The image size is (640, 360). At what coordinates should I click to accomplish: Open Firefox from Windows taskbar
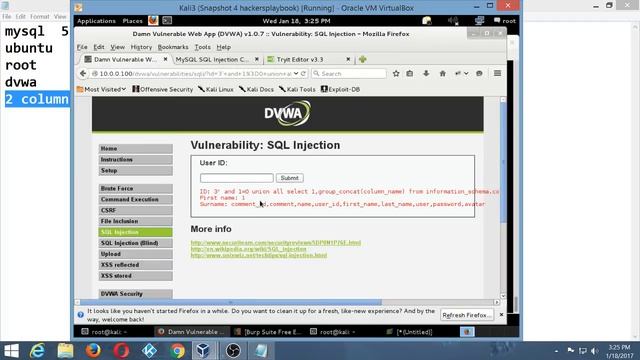93,351
